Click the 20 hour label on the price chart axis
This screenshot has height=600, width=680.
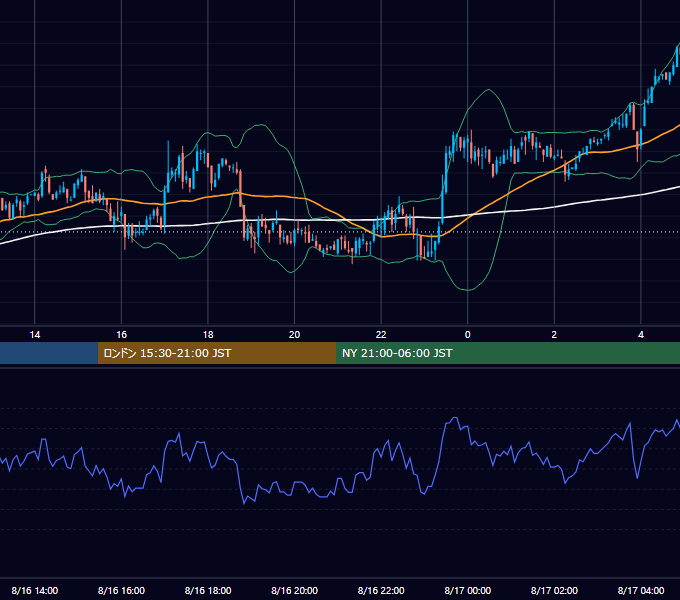(294, 335)
